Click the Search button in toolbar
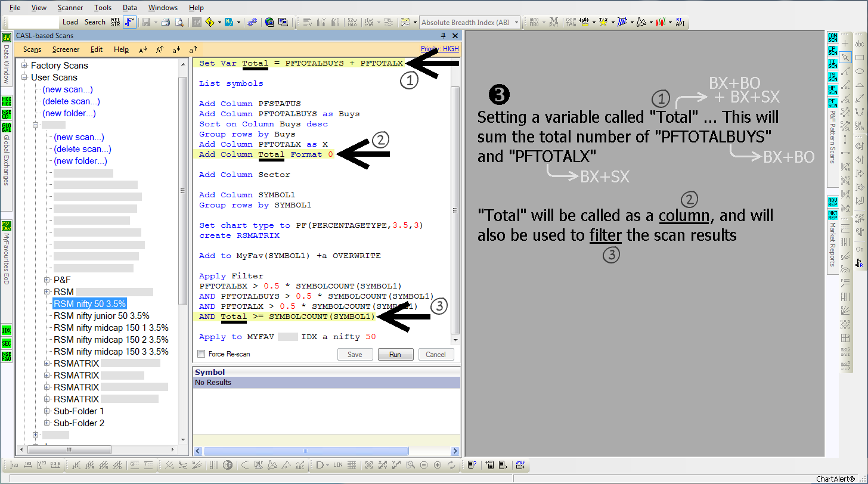The height and width of the screenshot is (484, 868). coord(95,22)
